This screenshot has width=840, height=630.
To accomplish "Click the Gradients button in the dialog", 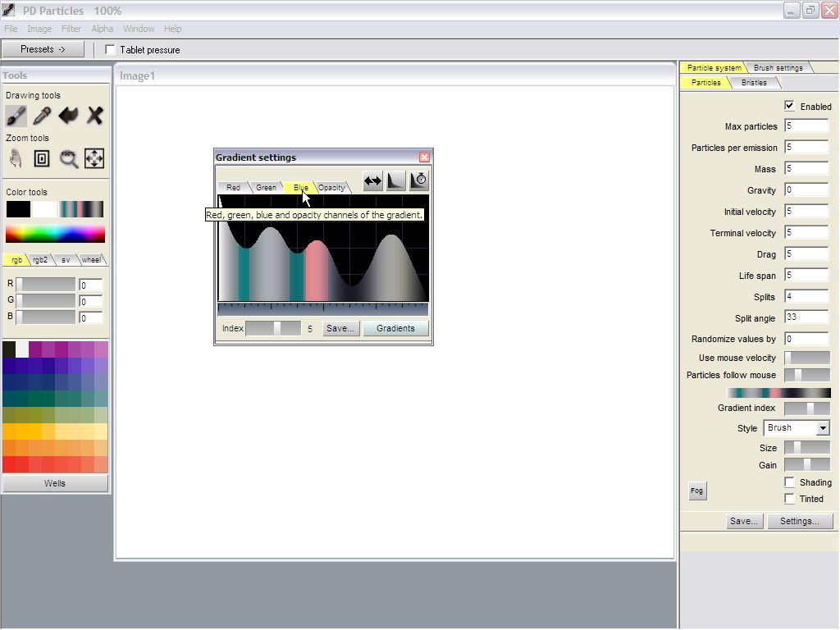I will coord(395,328).
